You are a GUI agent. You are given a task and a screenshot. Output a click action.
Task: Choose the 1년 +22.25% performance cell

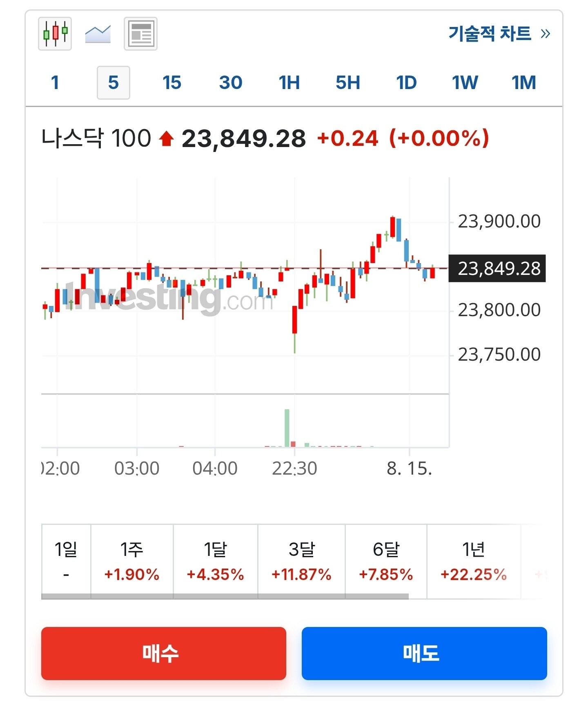point(474,561)
